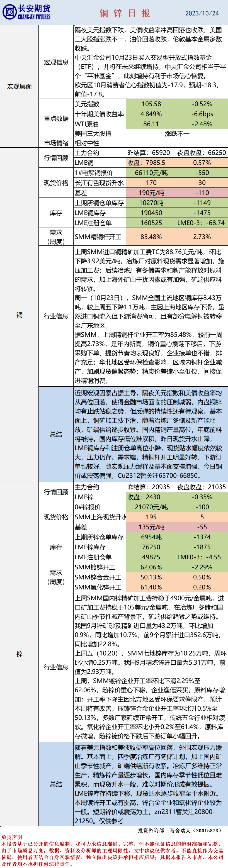This screenshot has width=228, height=868.
Task: Select 1#电解铜报价 66110元/吨
Action: point(151,173)
